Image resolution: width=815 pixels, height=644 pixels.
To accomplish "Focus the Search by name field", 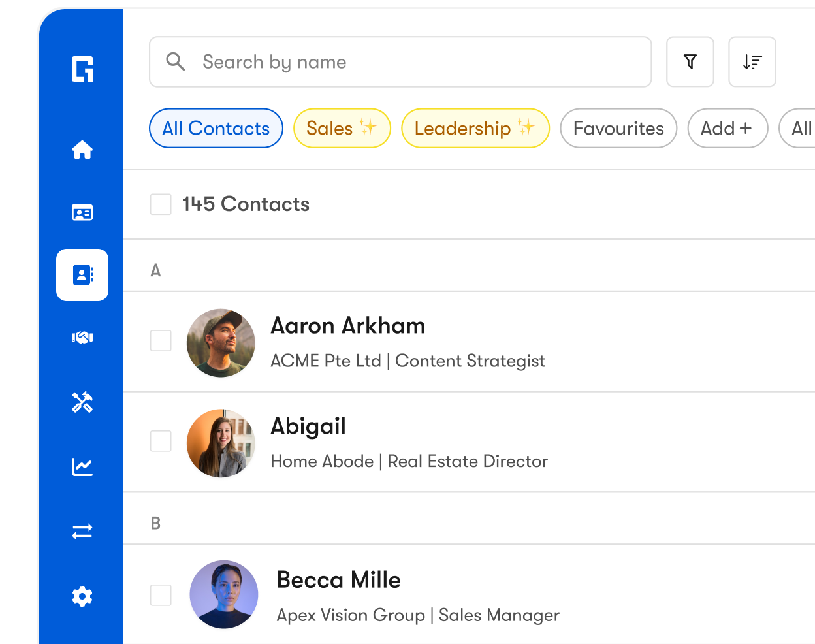I will 400,61.
